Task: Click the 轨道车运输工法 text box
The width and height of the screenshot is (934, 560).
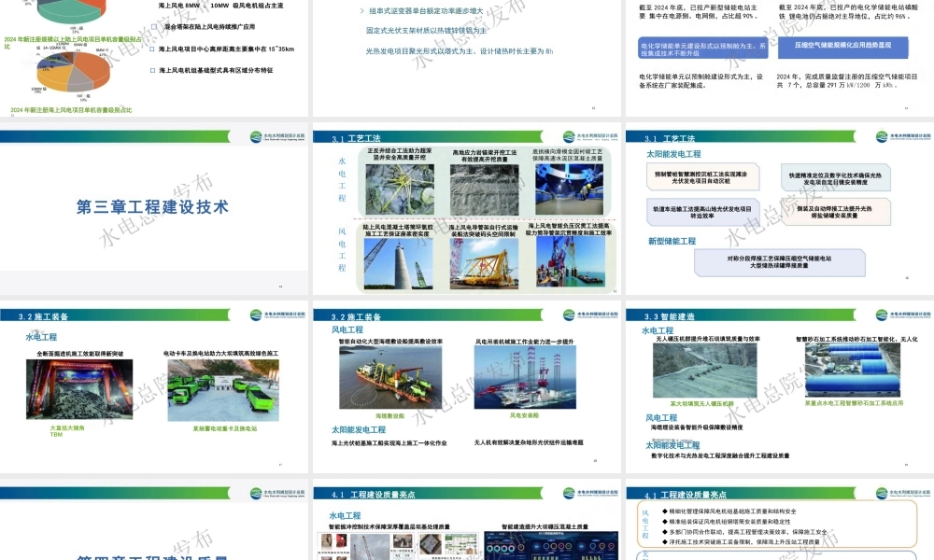Action: pos(703,212)
